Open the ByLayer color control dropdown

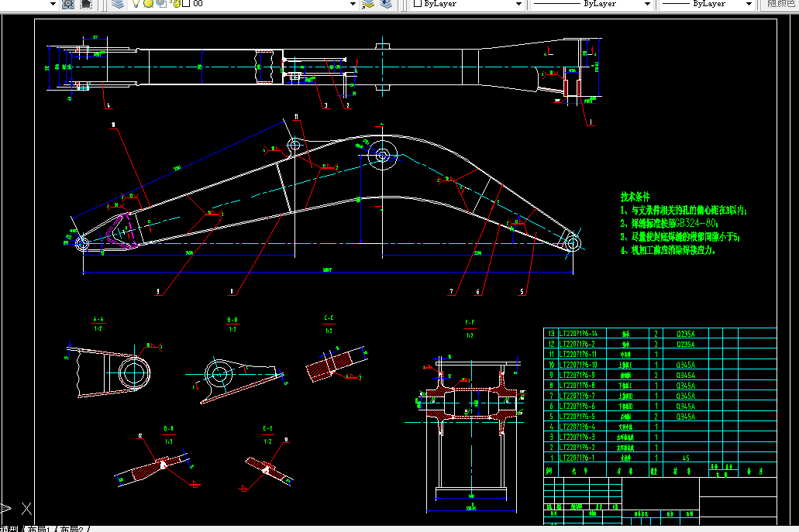click(518, 4)
